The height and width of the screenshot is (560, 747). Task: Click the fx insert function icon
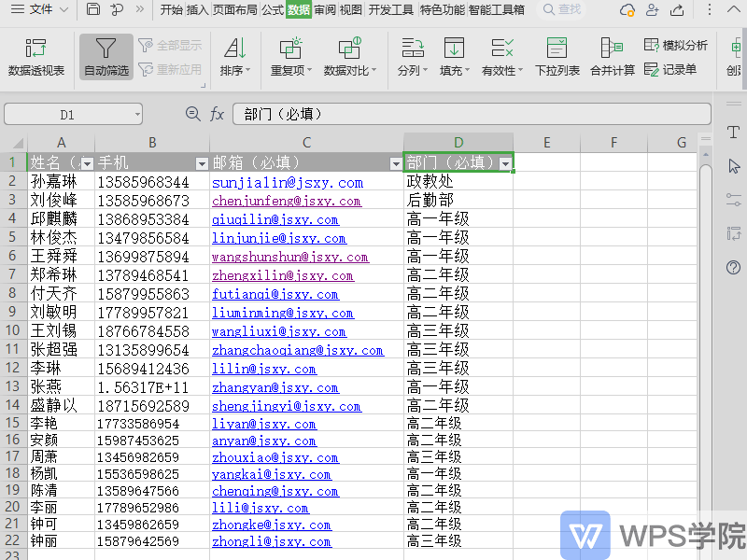click(x=217, y=114)
